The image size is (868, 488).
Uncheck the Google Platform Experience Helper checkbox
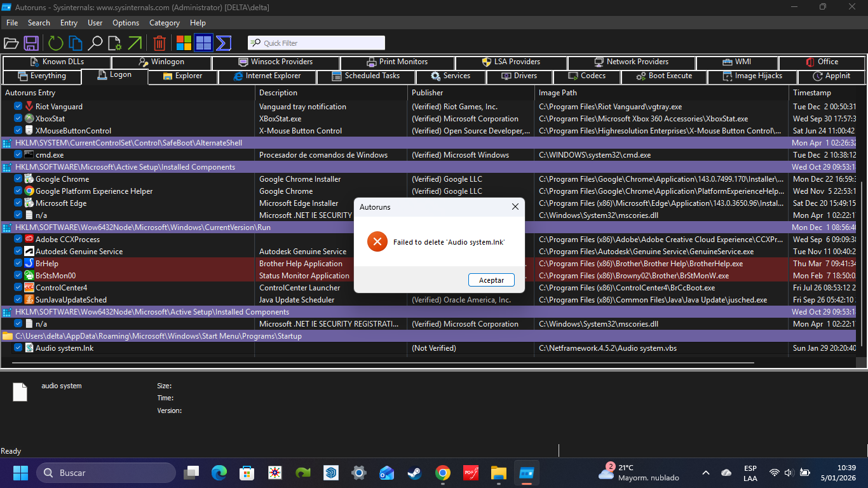[18, 191]
